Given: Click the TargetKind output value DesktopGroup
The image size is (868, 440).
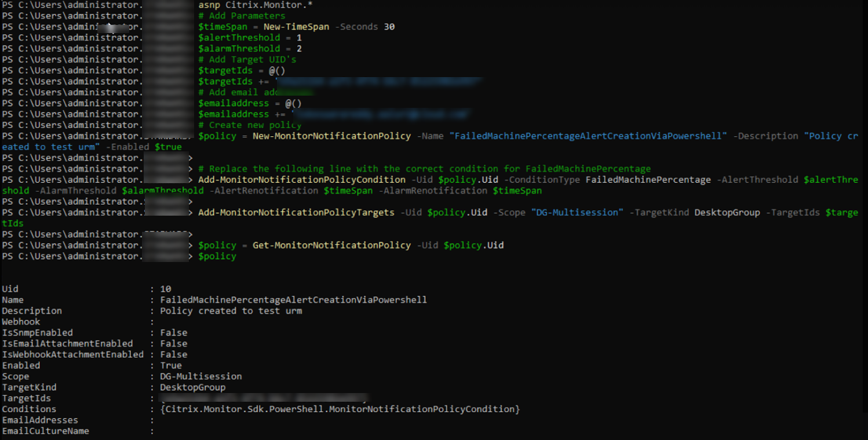Looking at the screenshot, I should [x=192, y=387].
